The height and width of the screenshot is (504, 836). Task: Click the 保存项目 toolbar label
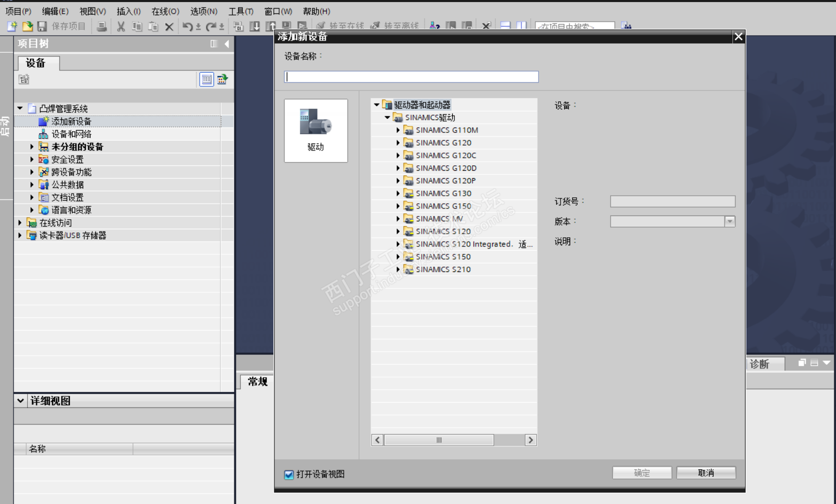click(68, 26)
